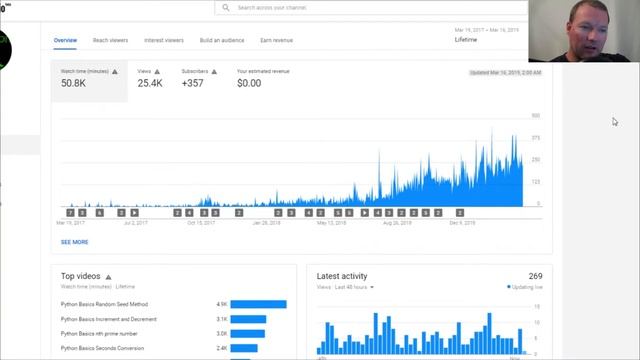Click first video marker above Mar 19, 2017
This screenshot has width=640, height=360.
point(70,213)
